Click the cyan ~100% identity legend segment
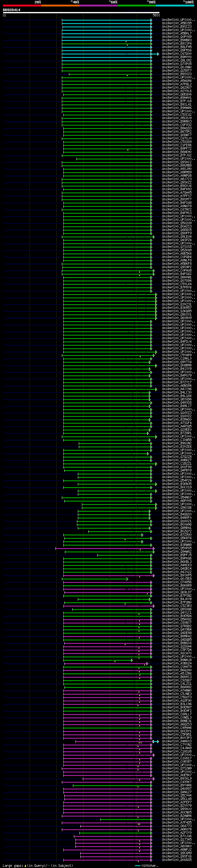197x868 pixels. [x=175, y=6]
